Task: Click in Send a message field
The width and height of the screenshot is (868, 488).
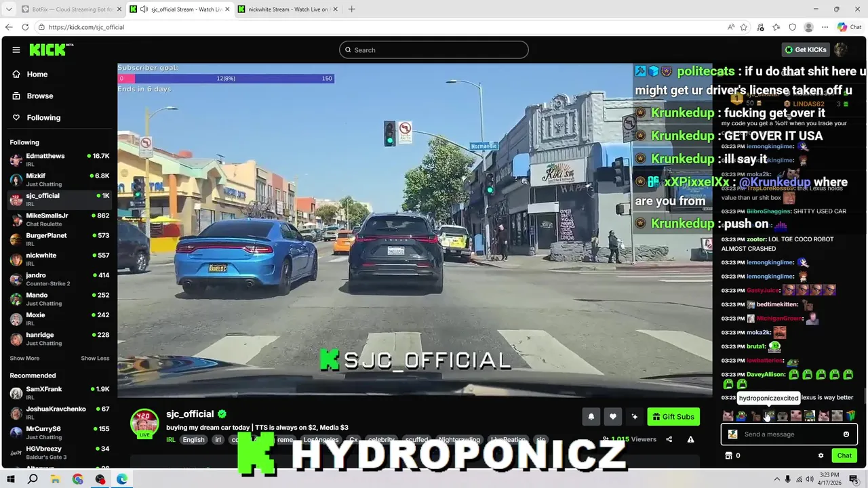Action: click(789, 434)
